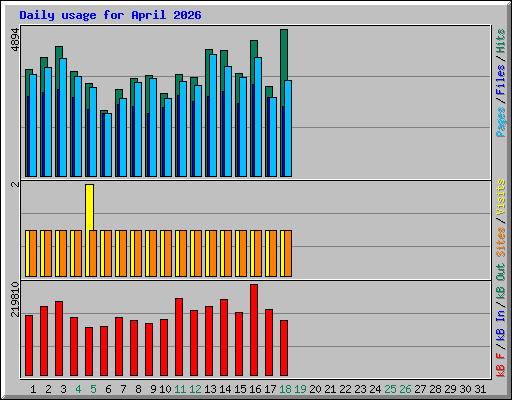
Task: Click the orange sites bar for day 10
Action: click(168, 253)
